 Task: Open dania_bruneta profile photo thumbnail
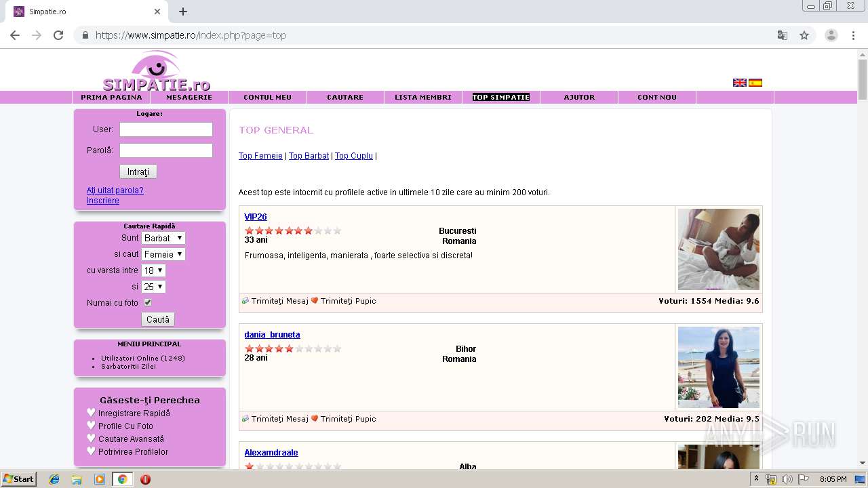tap(719, 367)
